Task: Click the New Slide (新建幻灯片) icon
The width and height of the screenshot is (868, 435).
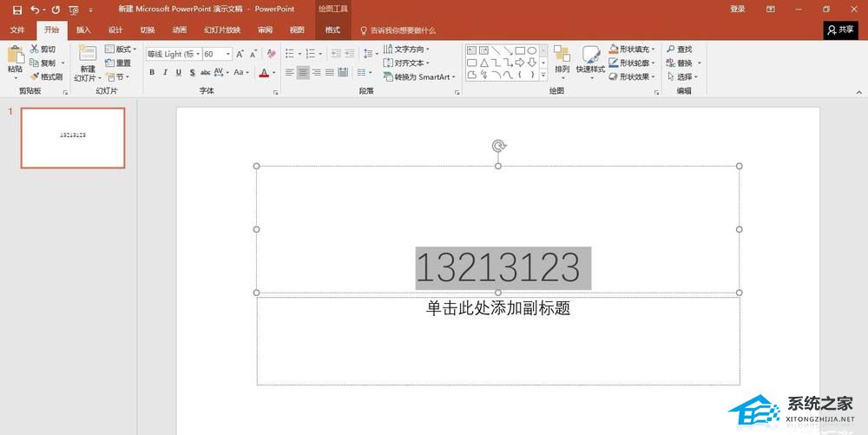Action: [x=88, y=56]
